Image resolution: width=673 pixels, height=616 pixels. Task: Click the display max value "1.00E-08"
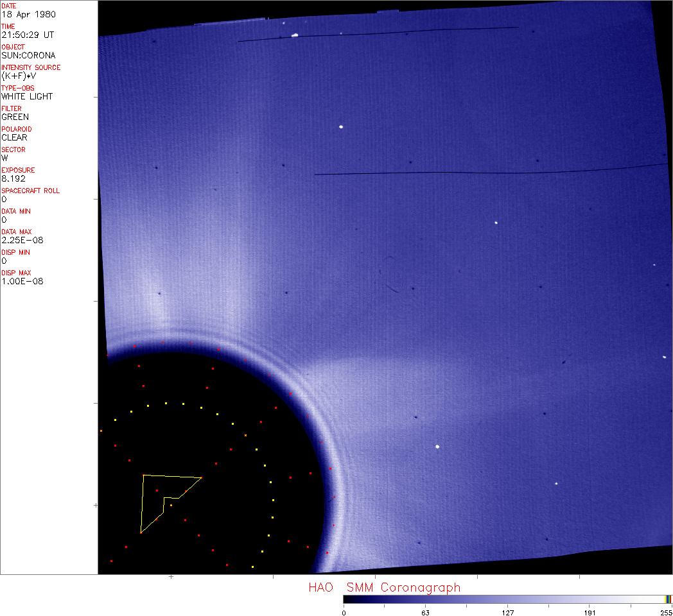tap(22, 281)
